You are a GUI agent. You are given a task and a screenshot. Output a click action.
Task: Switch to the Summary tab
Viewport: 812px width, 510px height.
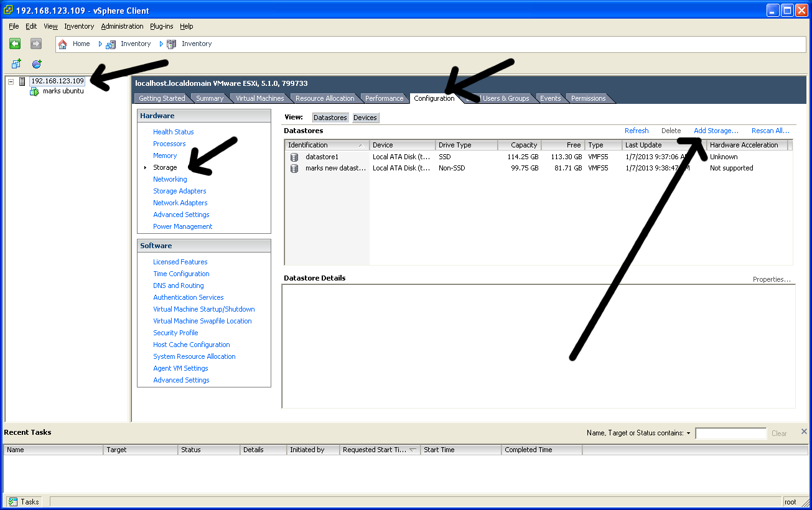click(x=210, y=98)
